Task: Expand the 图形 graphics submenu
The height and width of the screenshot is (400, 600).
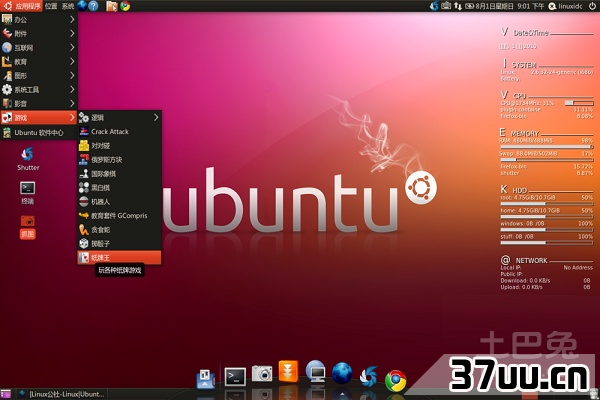Action: [x=39, y=75]
